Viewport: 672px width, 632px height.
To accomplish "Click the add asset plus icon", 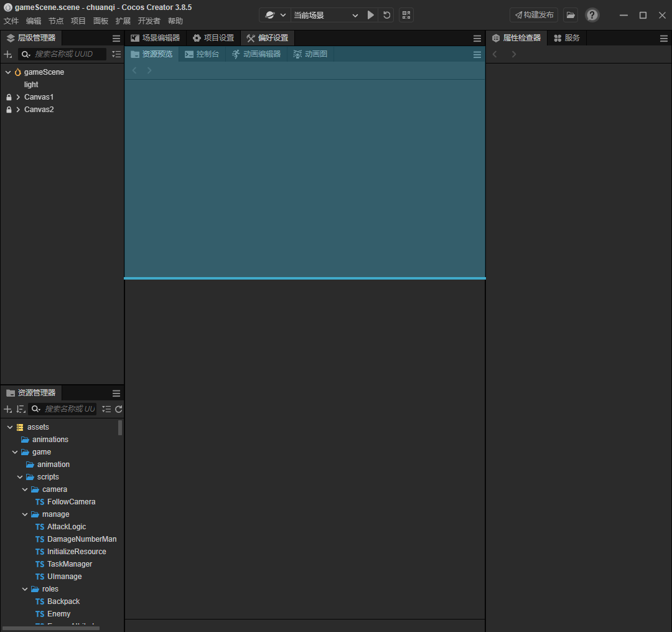I will coord(7,409).
